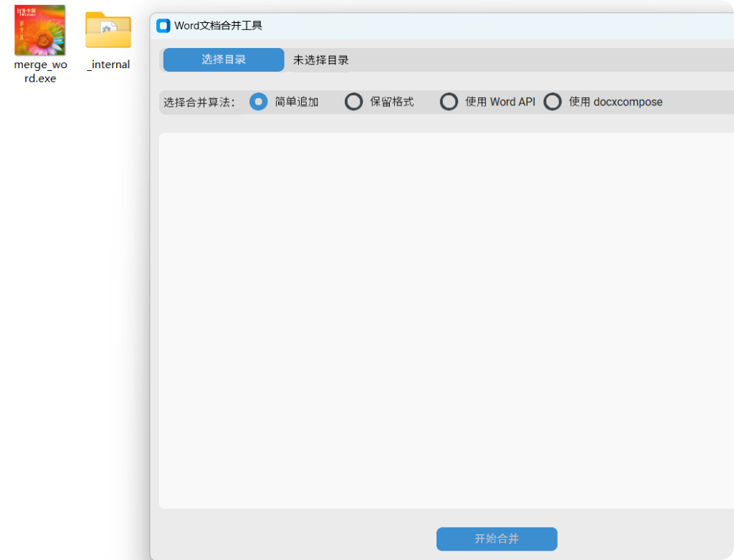Click the merge_word.exe filename label

(x=40, y=71)
